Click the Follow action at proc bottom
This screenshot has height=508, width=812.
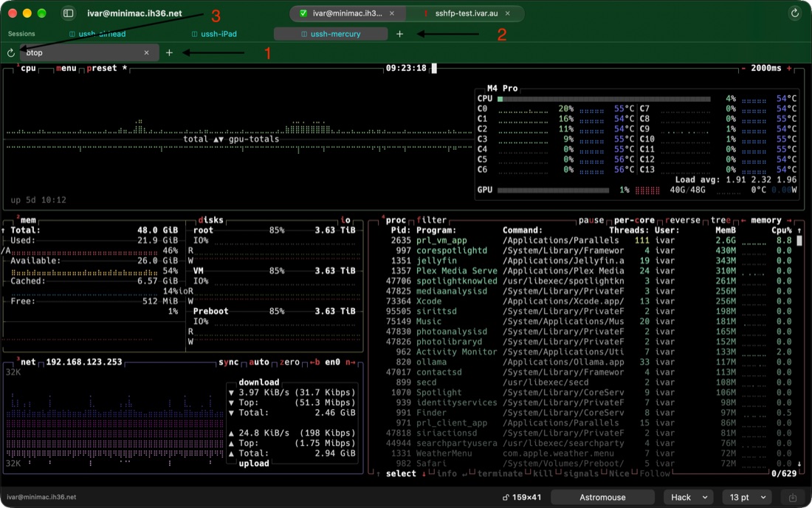click(655, 474)
